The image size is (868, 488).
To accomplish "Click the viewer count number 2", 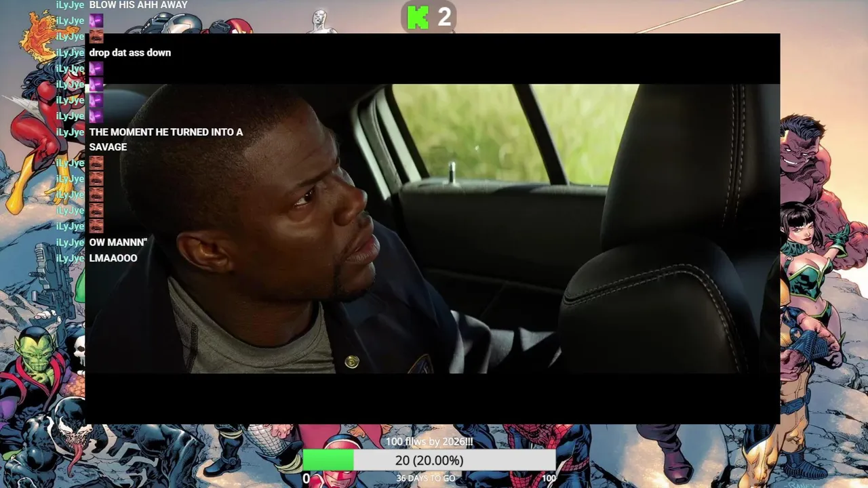I will pos(444,17).
